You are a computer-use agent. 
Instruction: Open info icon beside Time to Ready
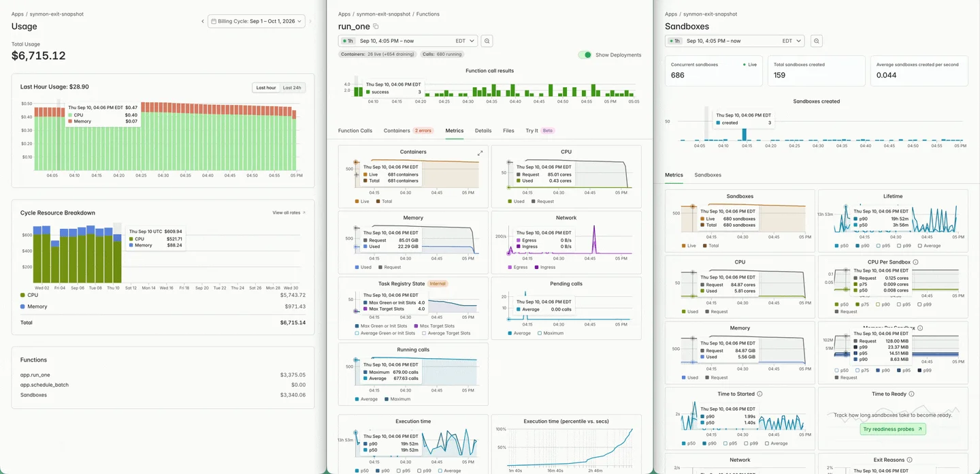click(x=911, y=394)
